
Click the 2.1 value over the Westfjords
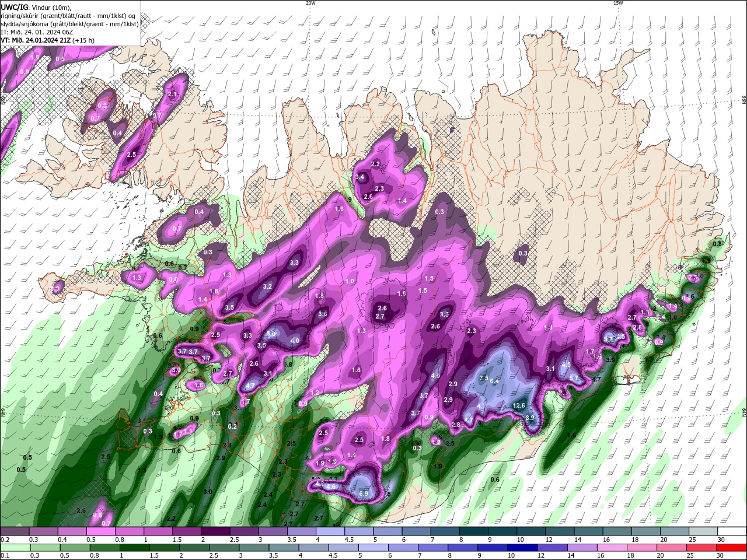(x=172, y=94)
